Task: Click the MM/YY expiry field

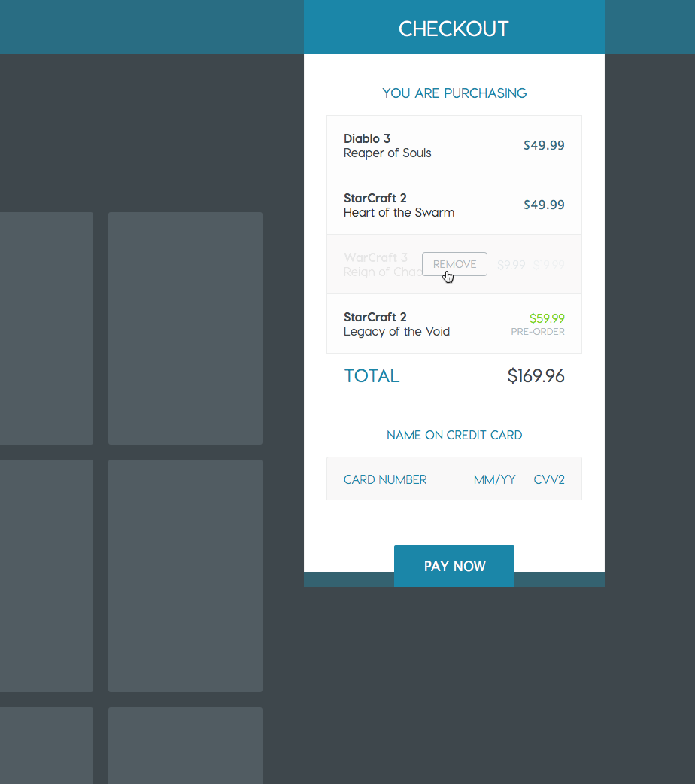Action: click(494, 479)
